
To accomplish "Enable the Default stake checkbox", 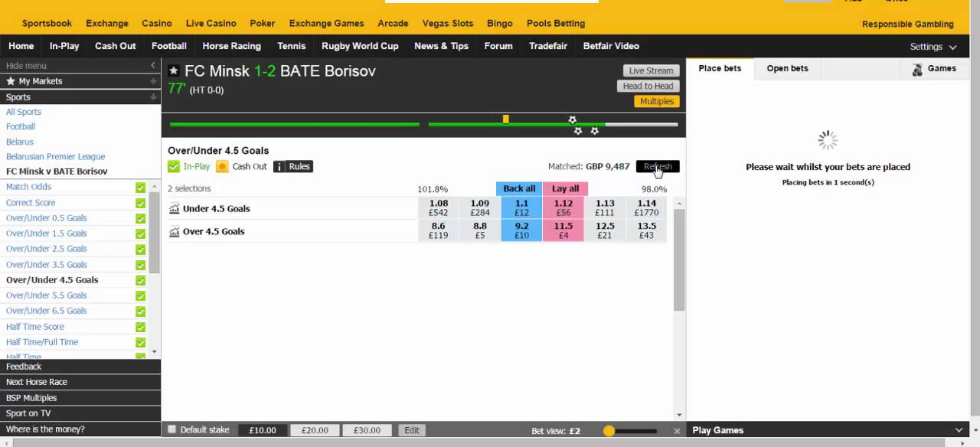I will 171,429.
